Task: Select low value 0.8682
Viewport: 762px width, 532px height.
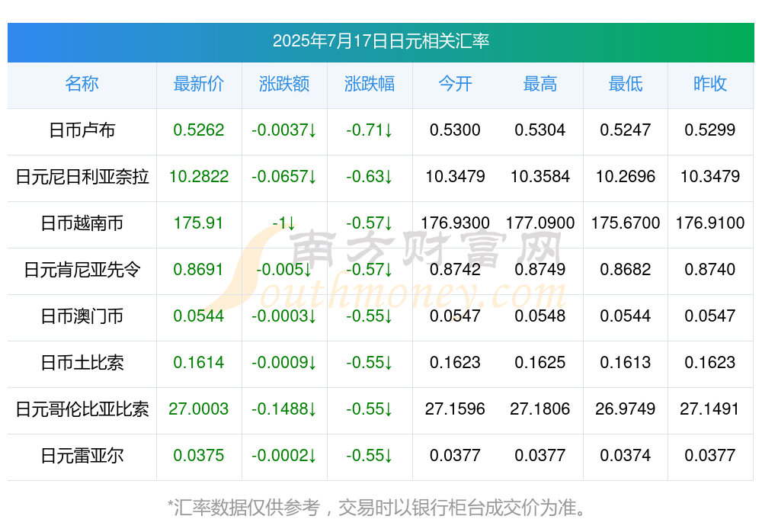Action: point(626,269)
